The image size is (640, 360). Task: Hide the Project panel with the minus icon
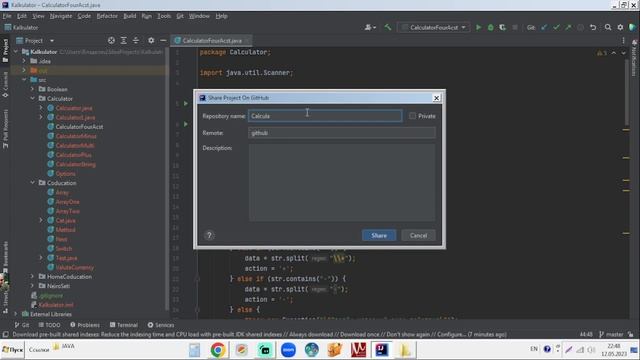click(x=163, y=40)
